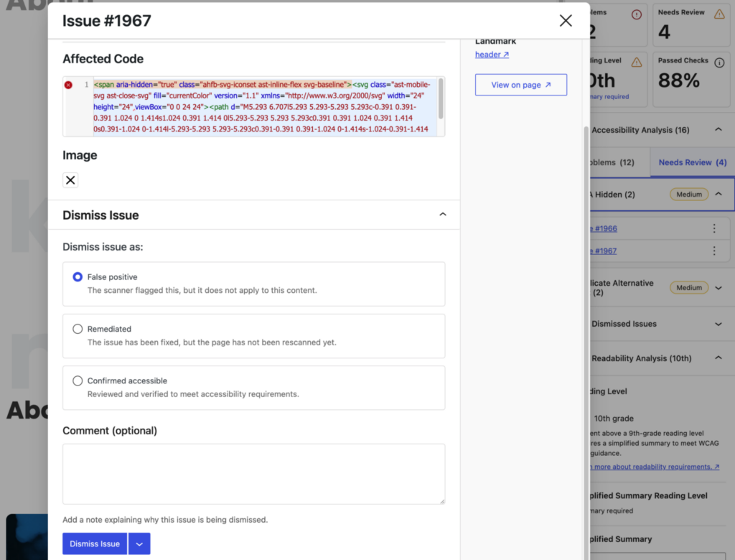Image resolution: width=735 pixels, height=560 pixels.
Task: Click the error icon beside code line 1
Action: coord(68,85)
